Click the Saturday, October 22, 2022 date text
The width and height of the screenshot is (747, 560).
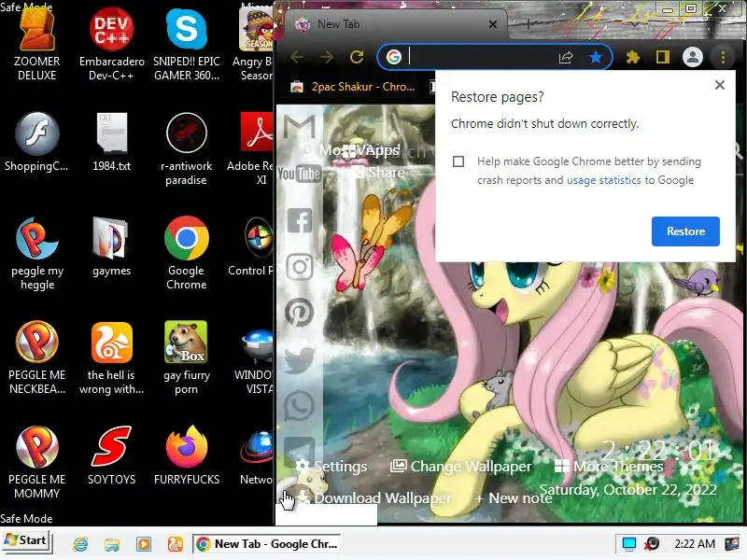[x=627, y=489]
